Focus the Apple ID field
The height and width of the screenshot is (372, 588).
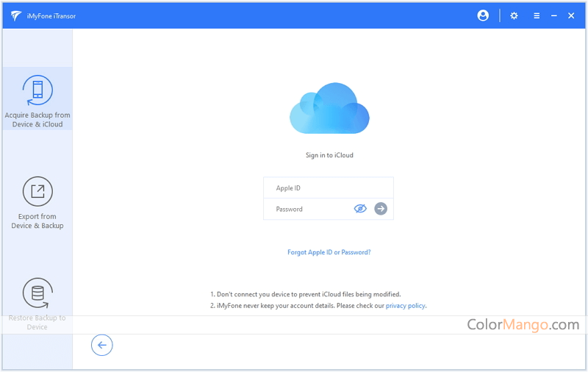coord(329,188)
